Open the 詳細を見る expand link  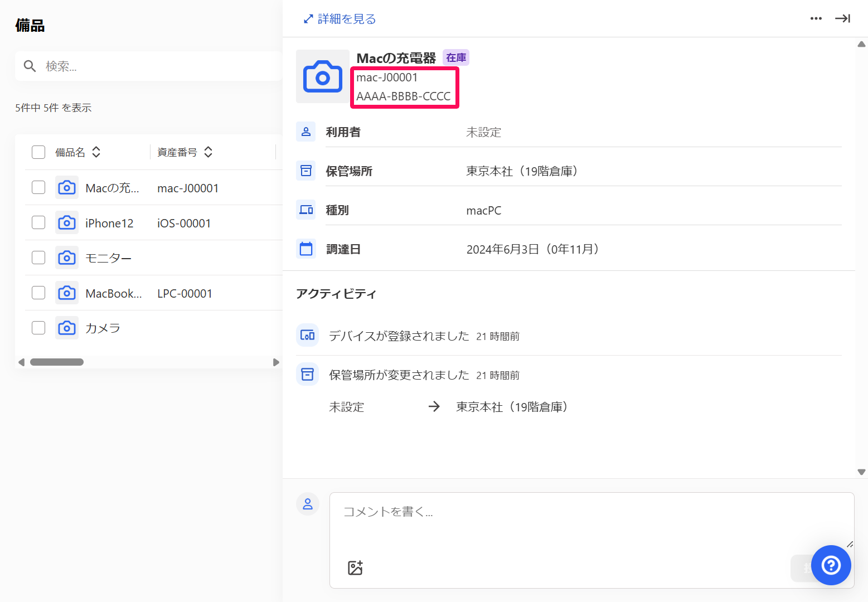point(340,19)
